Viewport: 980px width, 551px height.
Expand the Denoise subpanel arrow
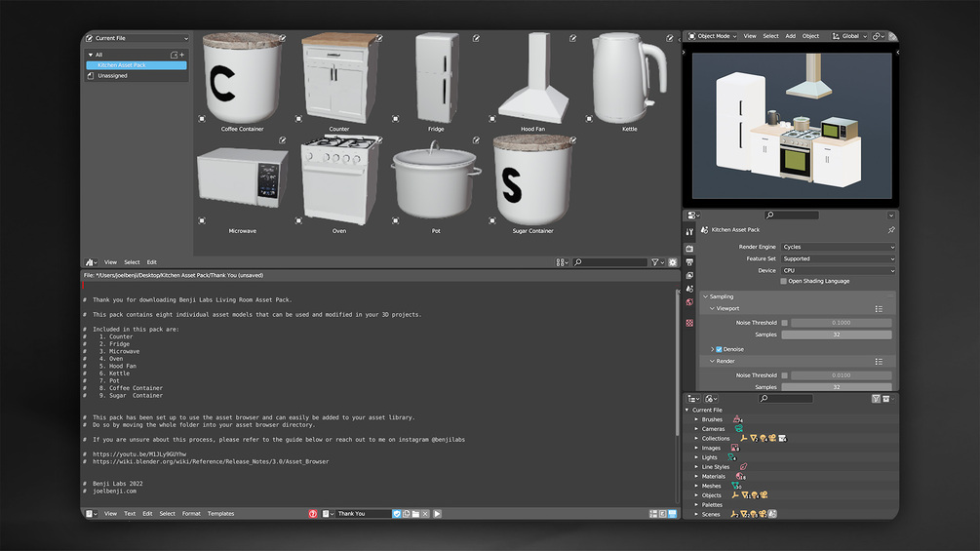coord(712,349)
